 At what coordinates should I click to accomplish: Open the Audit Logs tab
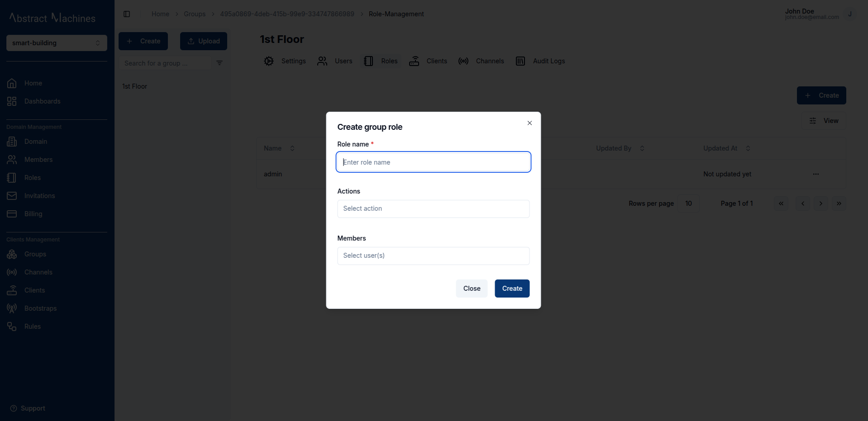click(x=540, y=61)
